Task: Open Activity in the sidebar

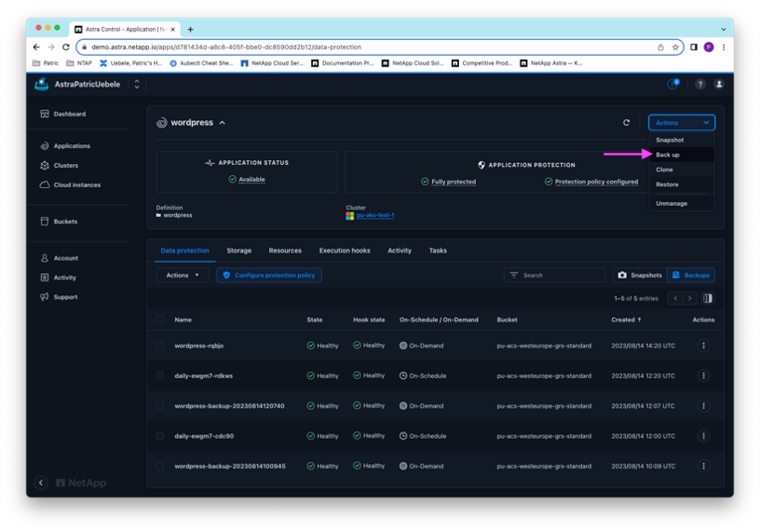Action: [x=58, y=278]
